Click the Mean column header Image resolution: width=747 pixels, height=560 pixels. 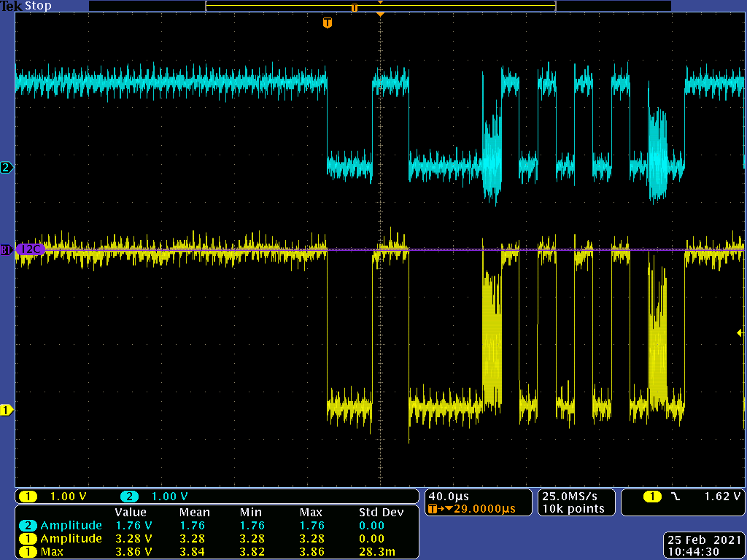[194, 513]
